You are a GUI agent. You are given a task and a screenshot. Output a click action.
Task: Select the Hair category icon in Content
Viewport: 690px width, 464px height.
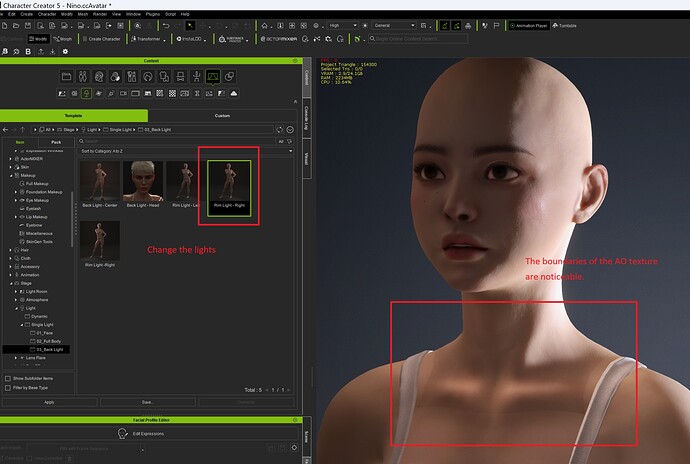tap(148, 77)
